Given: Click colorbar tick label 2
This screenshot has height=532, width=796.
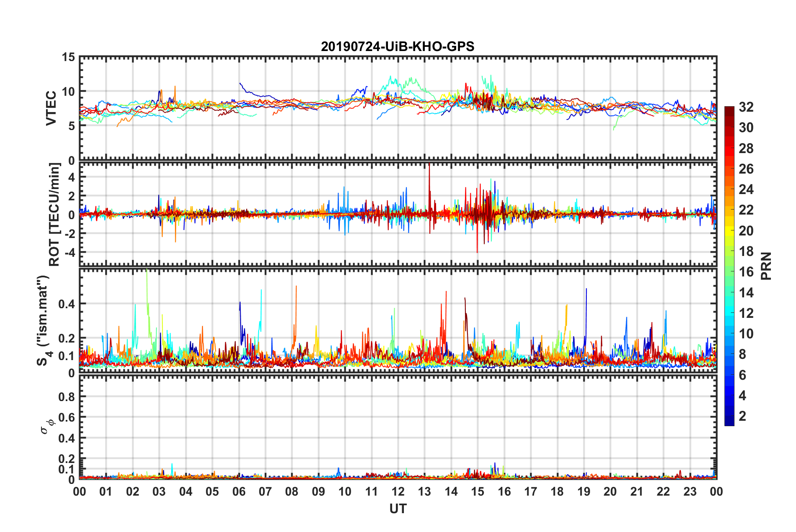Looking at the screenshot, I should point(742,416).
